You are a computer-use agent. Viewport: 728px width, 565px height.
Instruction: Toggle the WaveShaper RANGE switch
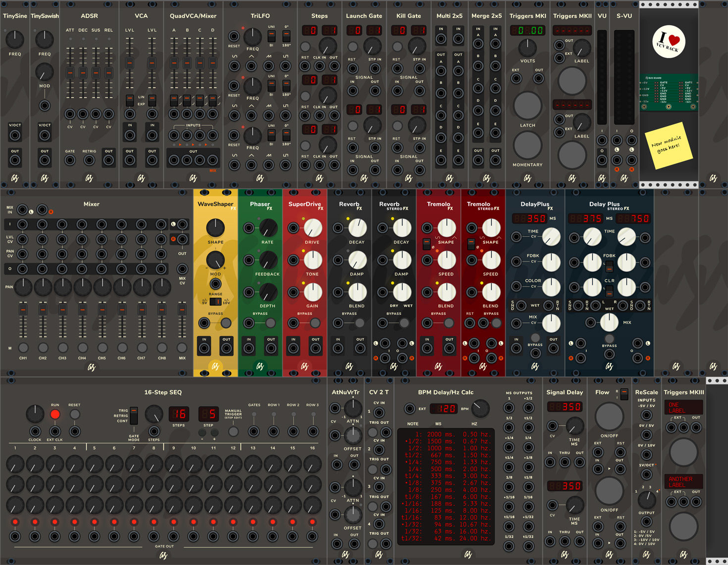215,302
